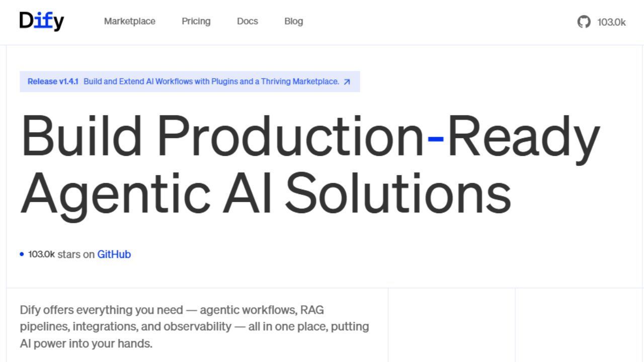
Task: Visit the Blog nav item
Action: 293,21
